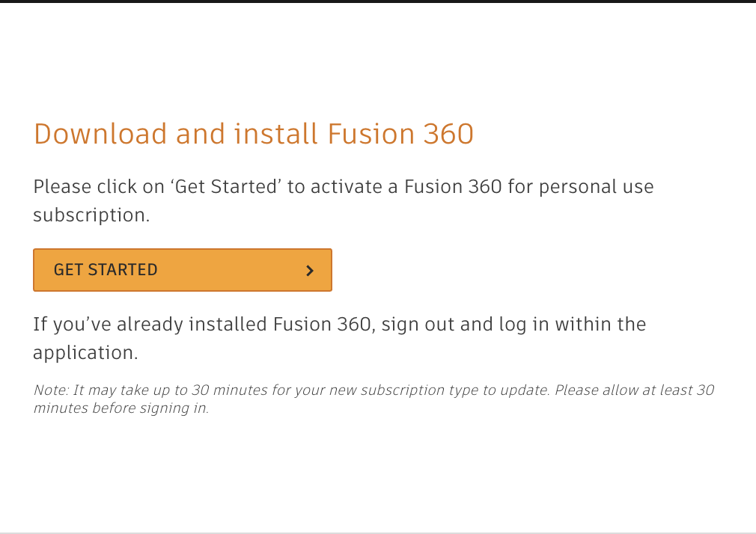Open the 'Download and install Fusion 360' heading
This screenshot has height=534, width=756.
click(253, 135)
